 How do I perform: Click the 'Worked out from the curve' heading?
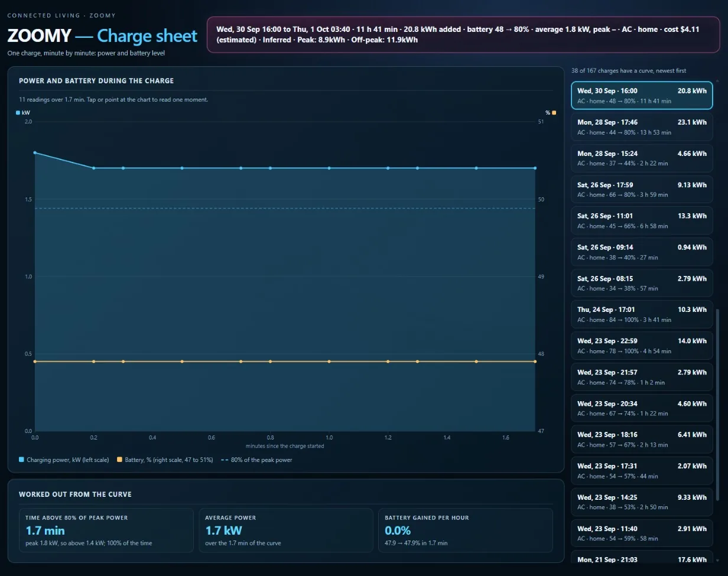tap(75, 494)
